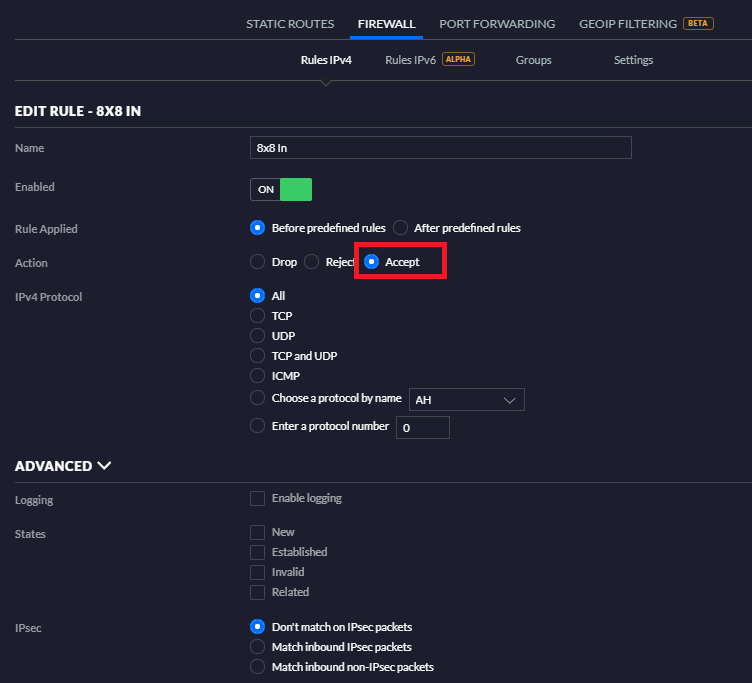Viewport: 752px width, 683px height.
Task: Go to firewall Settings sub-tab
Action: 633,60
